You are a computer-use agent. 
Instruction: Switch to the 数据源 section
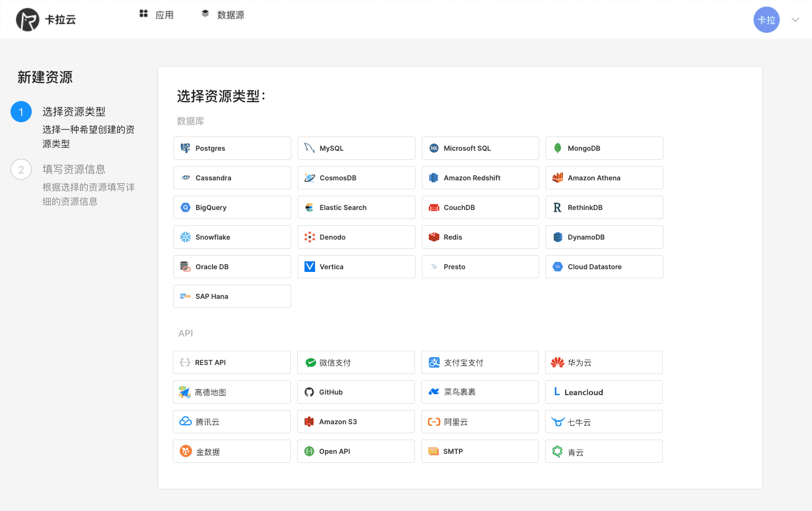[x=223, y=15]
